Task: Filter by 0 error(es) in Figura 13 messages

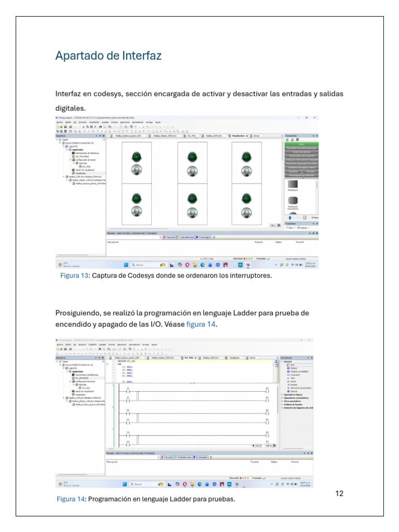Action: (170, 237)
